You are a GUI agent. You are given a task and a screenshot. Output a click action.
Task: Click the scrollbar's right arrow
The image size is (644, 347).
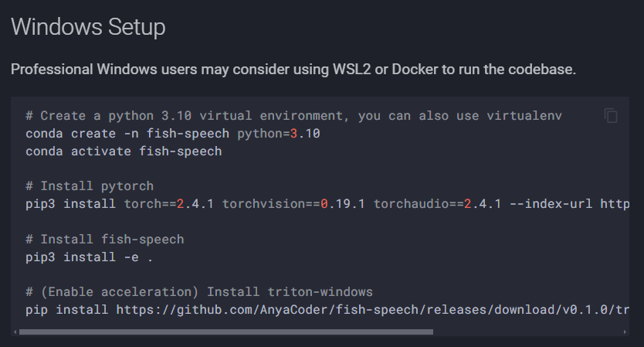[x=625, y=332]
